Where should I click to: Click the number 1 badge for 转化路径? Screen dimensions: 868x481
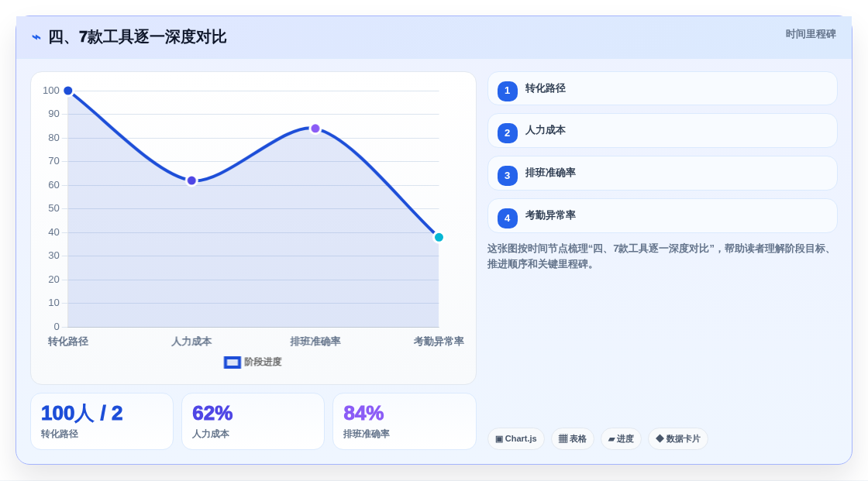(x=507, y=91)
